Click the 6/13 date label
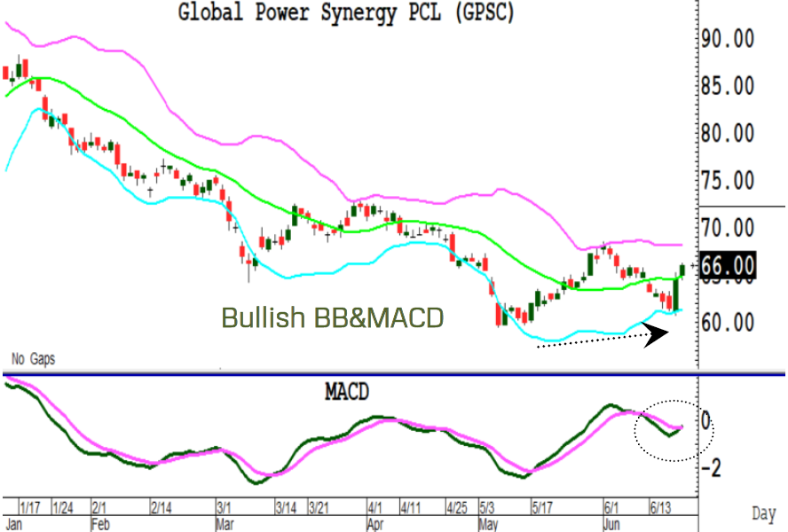The height and width of the screenshot is (532, 788). 661,508
